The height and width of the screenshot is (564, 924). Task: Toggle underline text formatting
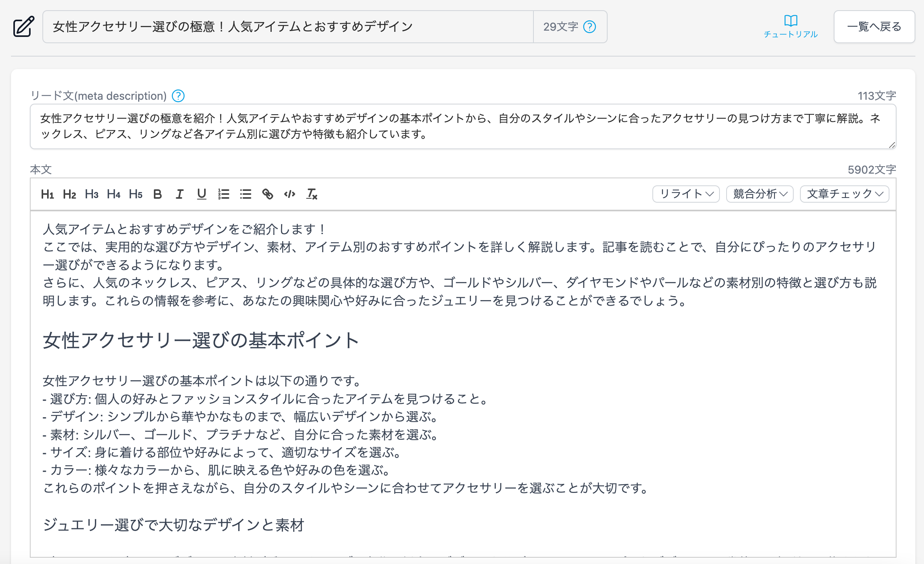201,194
